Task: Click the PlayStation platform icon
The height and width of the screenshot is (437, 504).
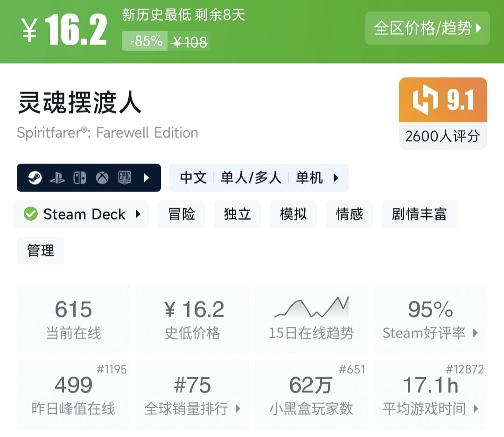Action: (x=57, y=178)
